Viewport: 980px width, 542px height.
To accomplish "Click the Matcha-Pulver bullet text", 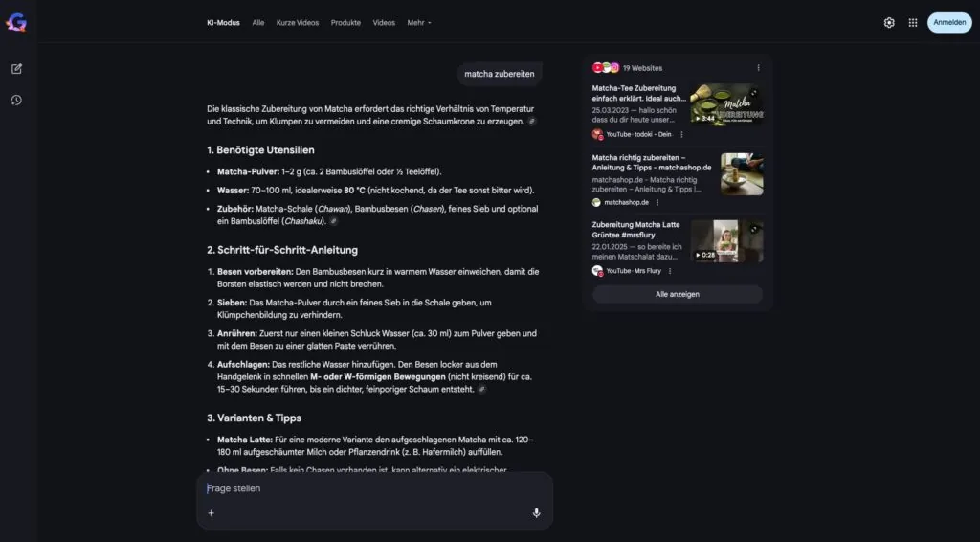I will (329, 171).
